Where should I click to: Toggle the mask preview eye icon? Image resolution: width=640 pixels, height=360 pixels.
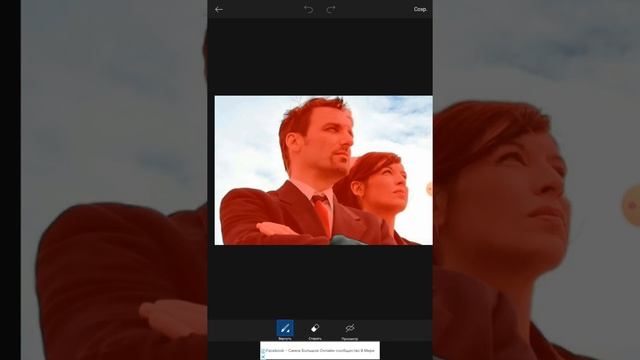point(350,328)
